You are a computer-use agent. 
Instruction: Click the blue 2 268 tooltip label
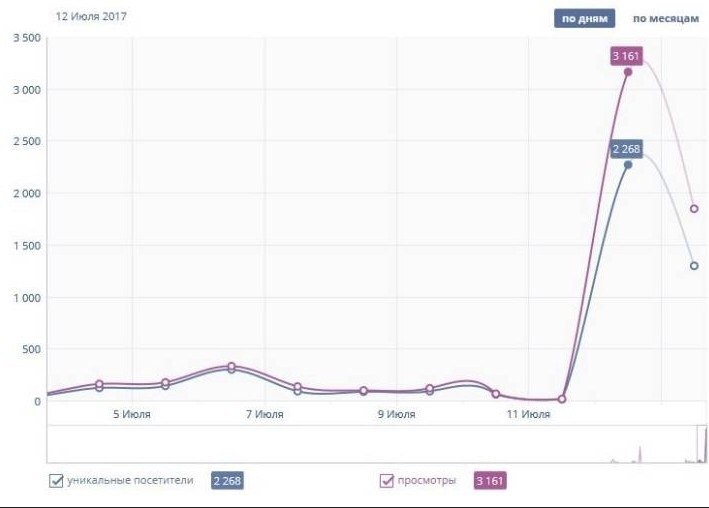click(x=626, y=149)
